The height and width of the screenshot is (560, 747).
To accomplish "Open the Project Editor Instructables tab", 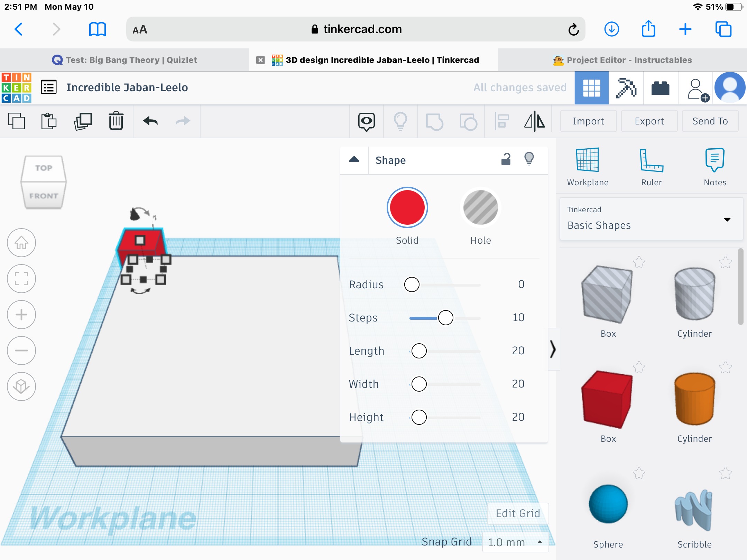I will pos(622,60).
